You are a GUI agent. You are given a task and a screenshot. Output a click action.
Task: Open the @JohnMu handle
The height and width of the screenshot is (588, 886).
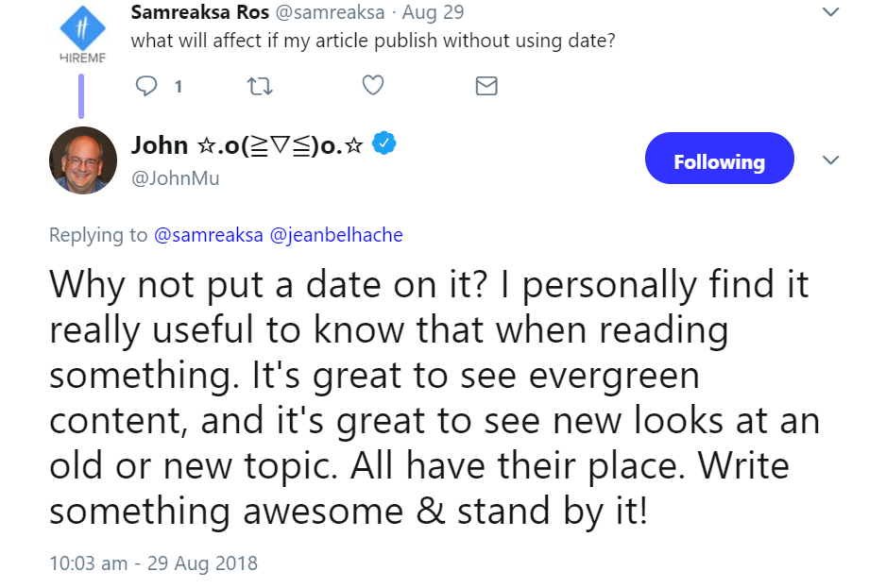point(175,177)
